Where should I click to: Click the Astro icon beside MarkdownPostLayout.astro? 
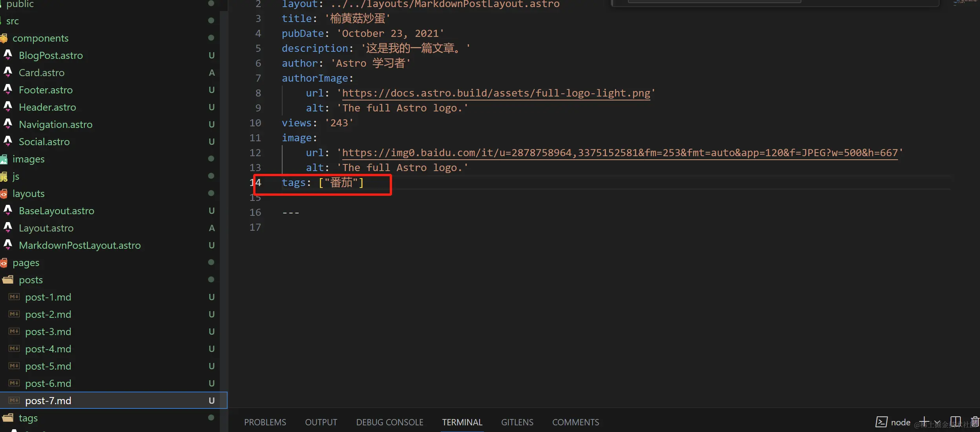point(8,245)
